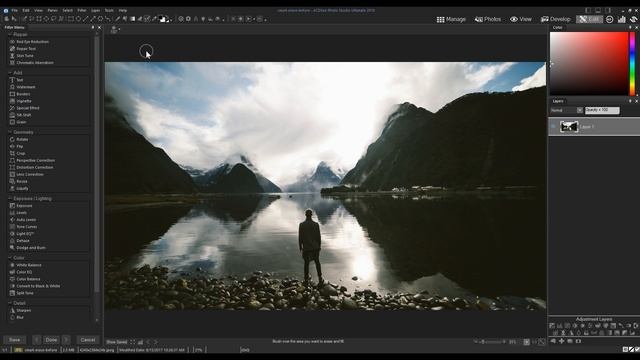640x360 pixels.
Task: Collapse the Detail group
Action: pos(10,303)
